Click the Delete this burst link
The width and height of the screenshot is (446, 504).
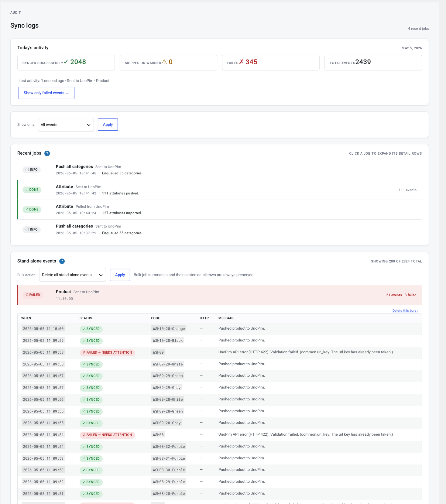pyautogui.click(x=405, y=310)
